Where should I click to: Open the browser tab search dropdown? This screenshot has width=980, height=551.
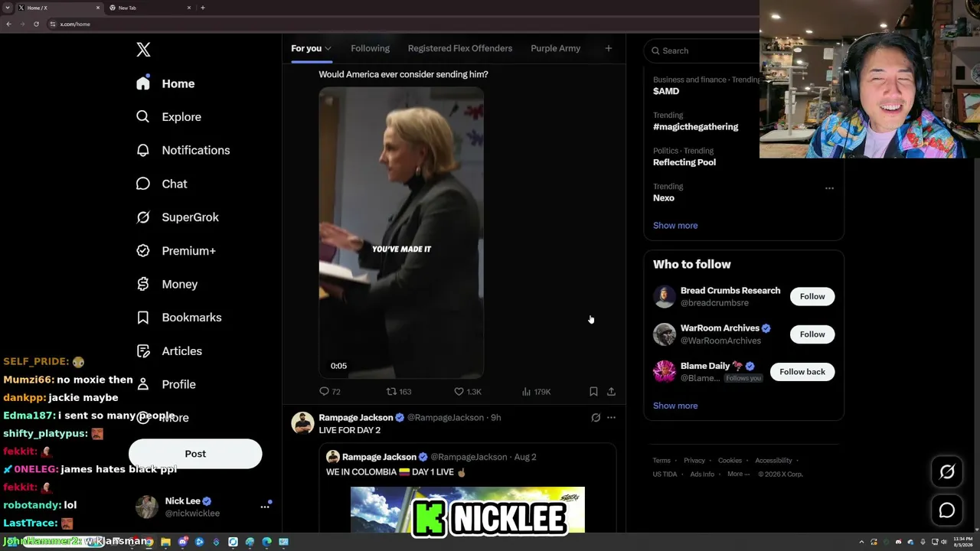8,8
